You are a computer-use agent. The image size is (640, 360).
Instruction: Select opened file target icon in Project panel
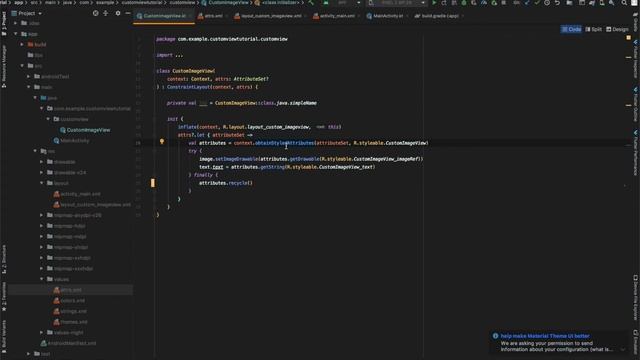pos(96,13)
